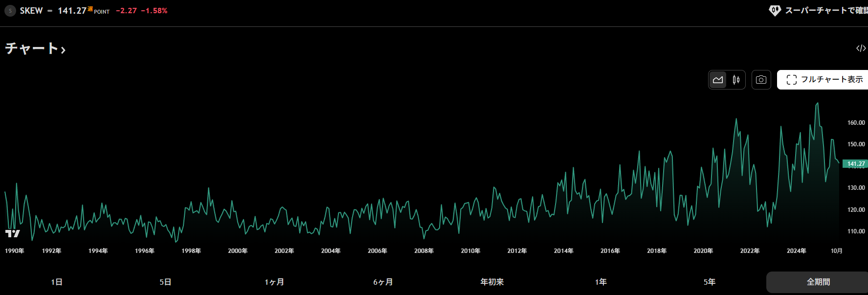868x295 pixels.
Task: Select the 1ヶ月 time range
Action: click(274, 282)
